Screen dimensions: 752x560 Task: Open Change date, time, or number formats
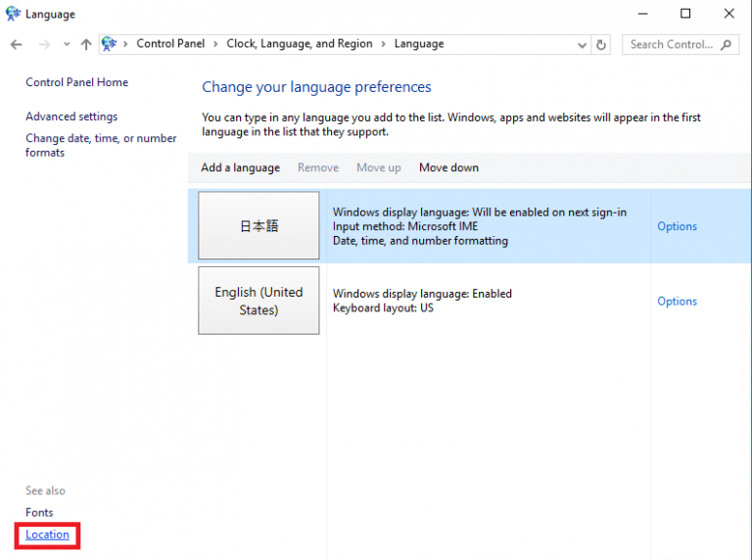click(x=101, y=145)
